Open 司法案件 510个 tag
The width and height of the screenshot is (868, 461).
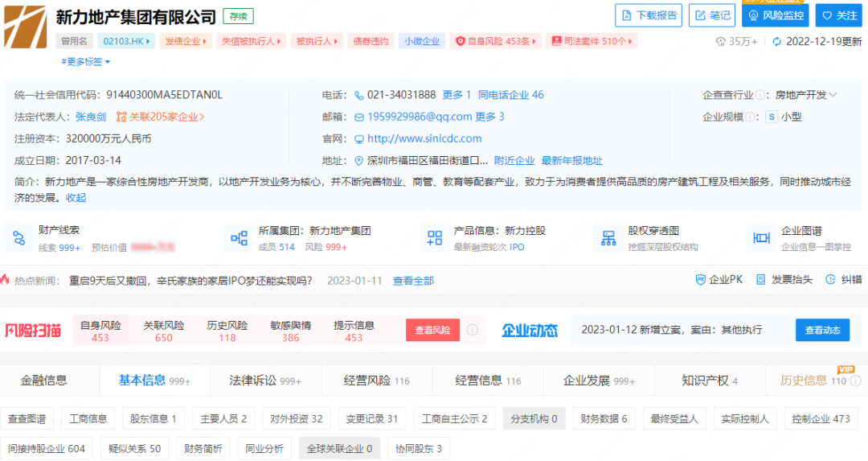click(x=592, y=41)
